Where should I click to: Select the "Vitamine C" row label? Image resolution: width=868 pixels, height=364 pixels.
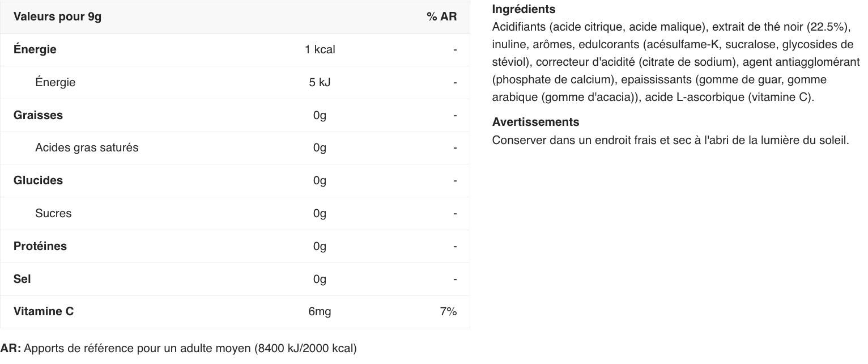point(44,311)
